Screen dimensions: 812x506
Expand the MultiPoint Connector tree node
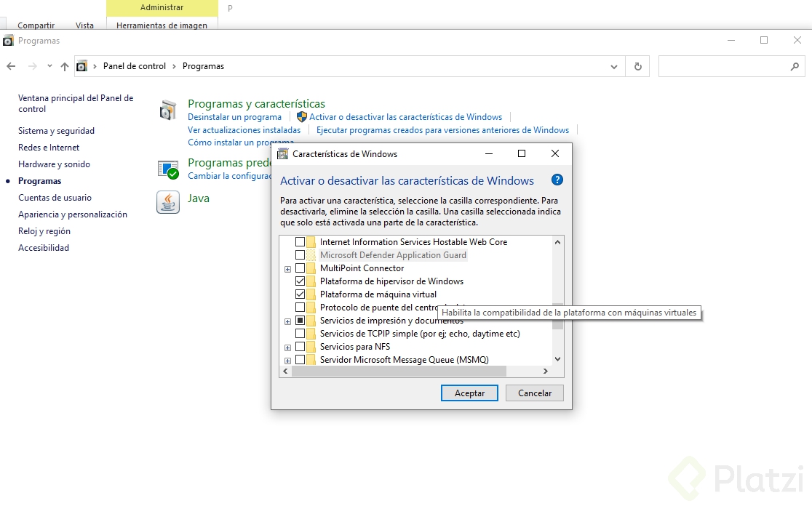tap(287, 269)
